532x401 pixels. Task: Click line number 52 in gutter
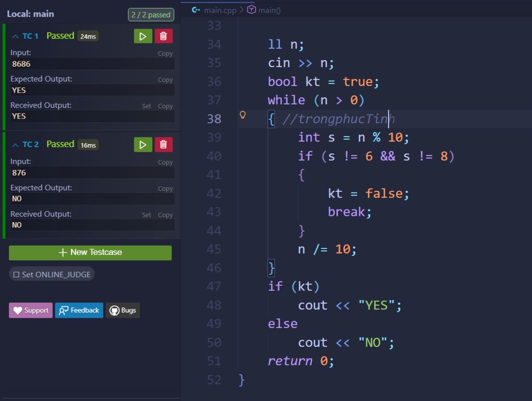214,380
